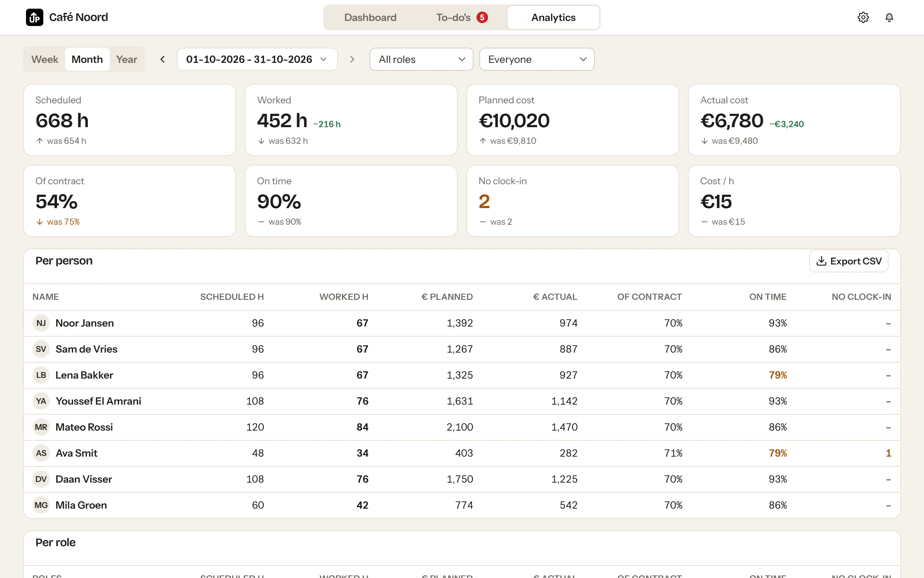The width and height of the screenshot is (924, 578).
Task: Click Lena Bakker's 79% on-time value
Action: pyautogui.click(x=777, y=375)
